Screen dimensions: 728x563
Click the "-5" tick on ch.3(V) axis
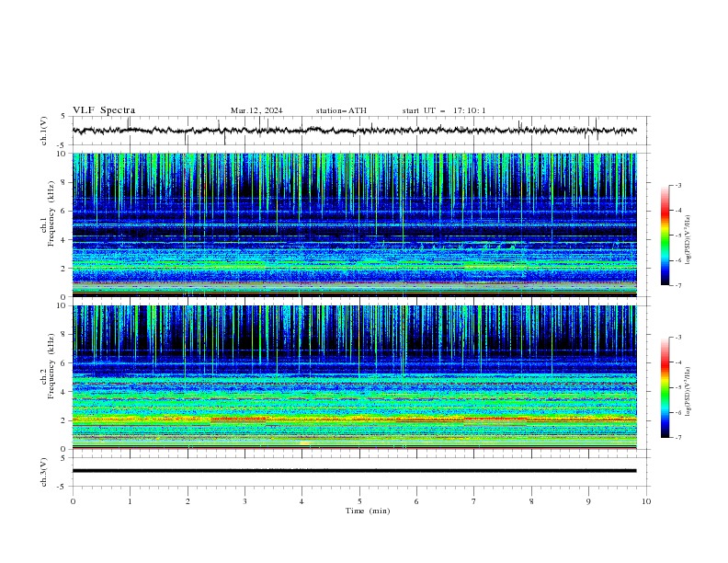pyautogui.click(x=62, y=487)
